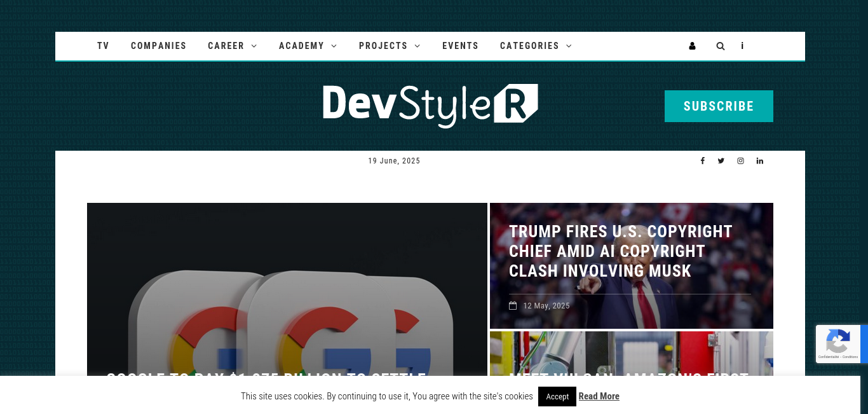Open the user account icon
The width and height of the screenshot is (868, 414).
[x=692, y=46]
